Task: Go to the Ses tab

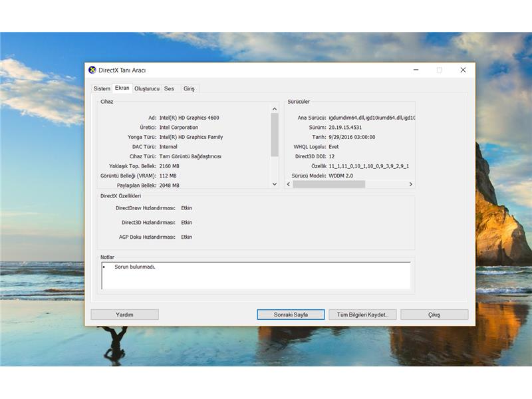Action: coord(169,88)
